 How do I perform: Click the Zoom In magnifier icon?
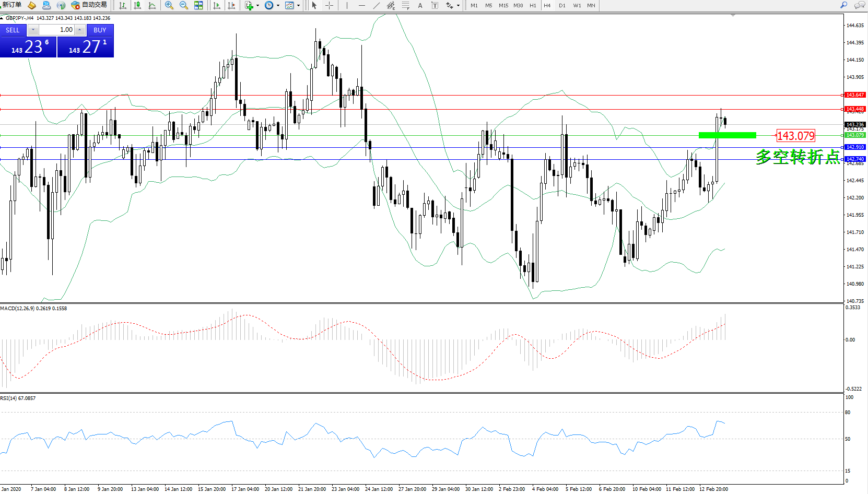[x=169, y=5]
